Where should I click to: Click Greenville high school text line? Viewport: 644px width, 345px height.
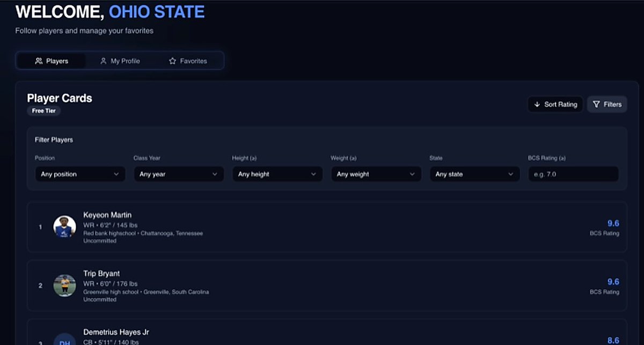(146, 292)
